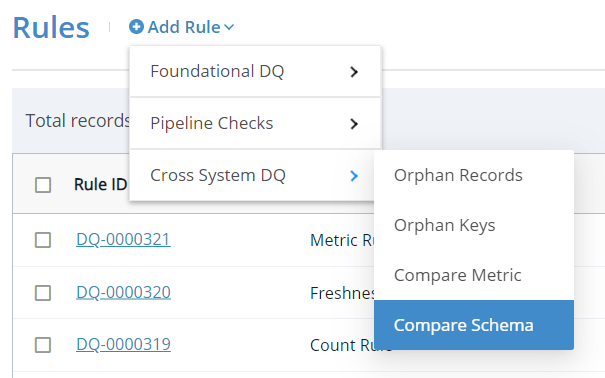Expand the Add Rule dropdown chevron
The width and height of the screenshot is (605, 378).
pyautogui.click(x=229, y=27)
